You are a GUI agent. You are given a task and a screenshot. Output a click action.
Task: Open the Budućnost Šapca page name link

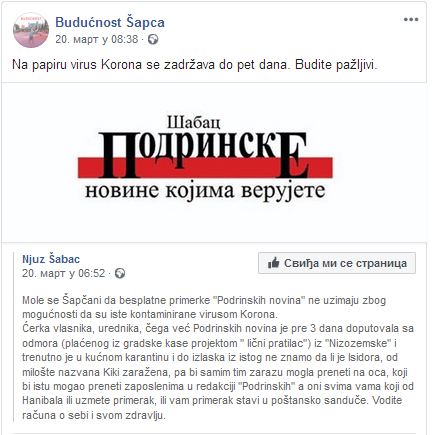110,22
